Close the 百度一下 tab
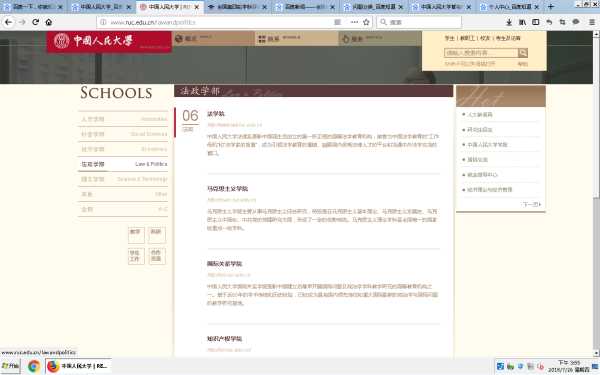Viewport: 600px width, 375px height. 60,7
